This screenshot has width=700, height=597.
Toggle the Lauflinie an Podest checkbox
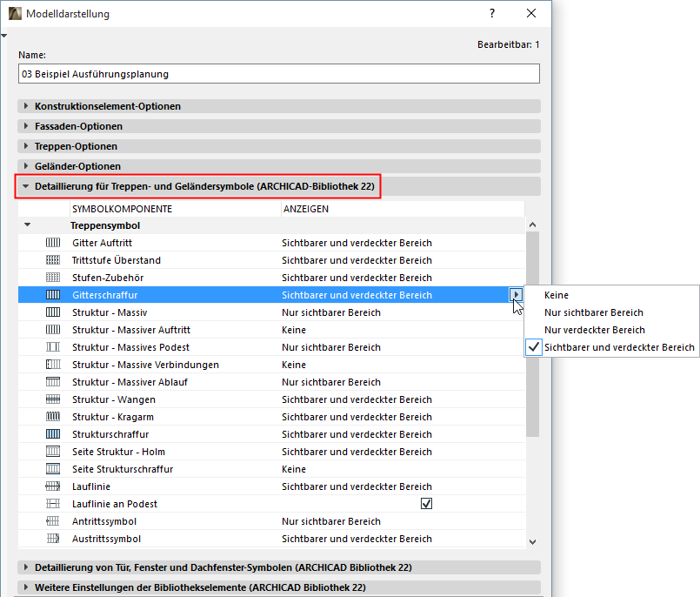[x=426, y=504]
